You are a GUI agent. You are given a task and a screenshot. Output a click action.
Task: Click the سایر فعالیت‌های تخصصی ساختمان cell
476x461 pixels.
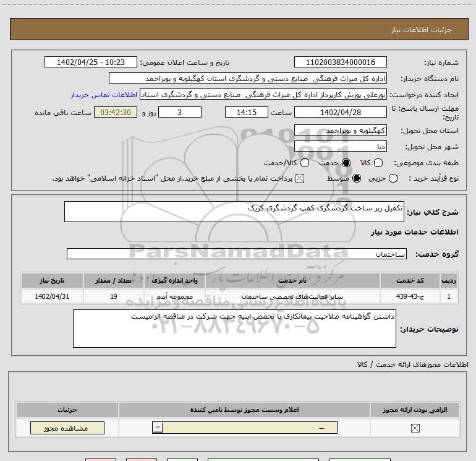pyautogui.click(x=292, y=296)
